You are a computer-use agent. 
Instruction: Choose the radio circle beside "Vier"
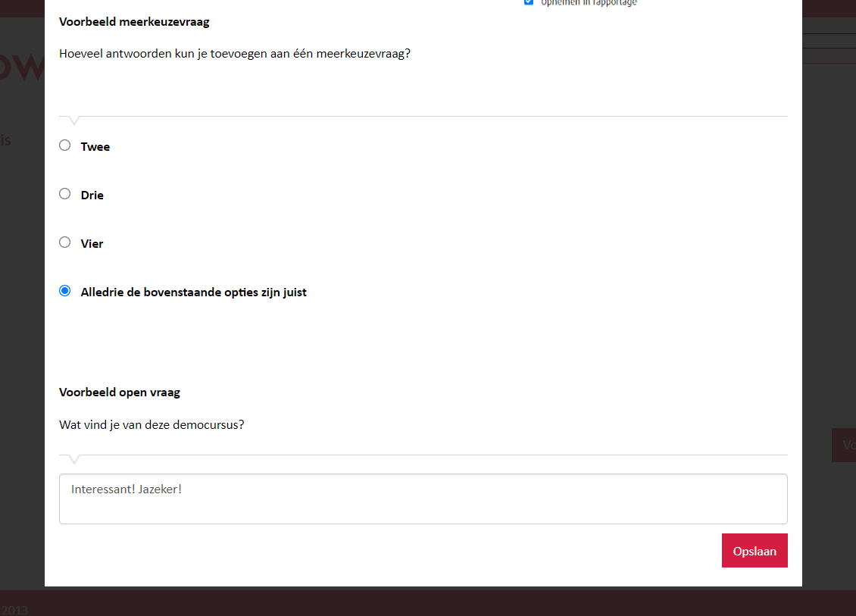coord(65,242)
